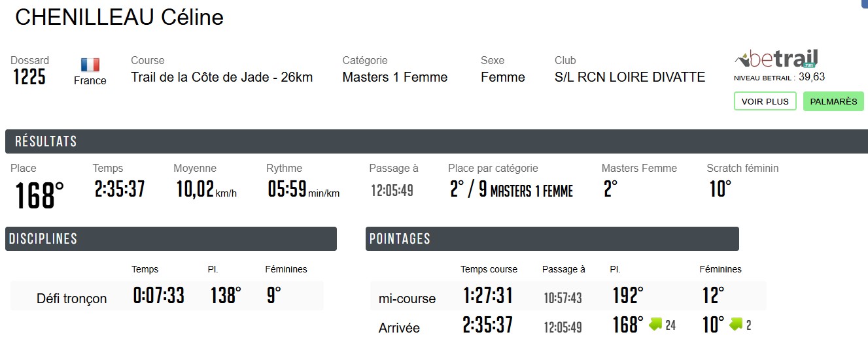Collapse the POINTAGES section header
The height and width of the screenshot is (343, 868).
pyautogui.click(x=400, y=239)
